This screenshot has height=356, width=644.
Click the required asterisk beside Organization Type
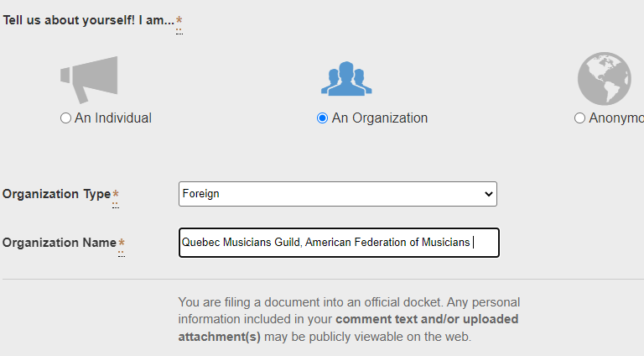pos(116,193)
